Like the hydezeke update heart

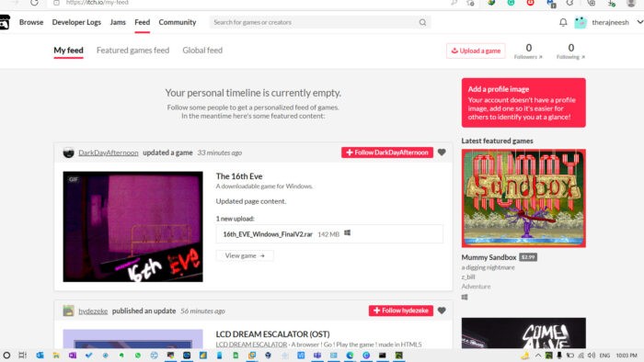442,311
